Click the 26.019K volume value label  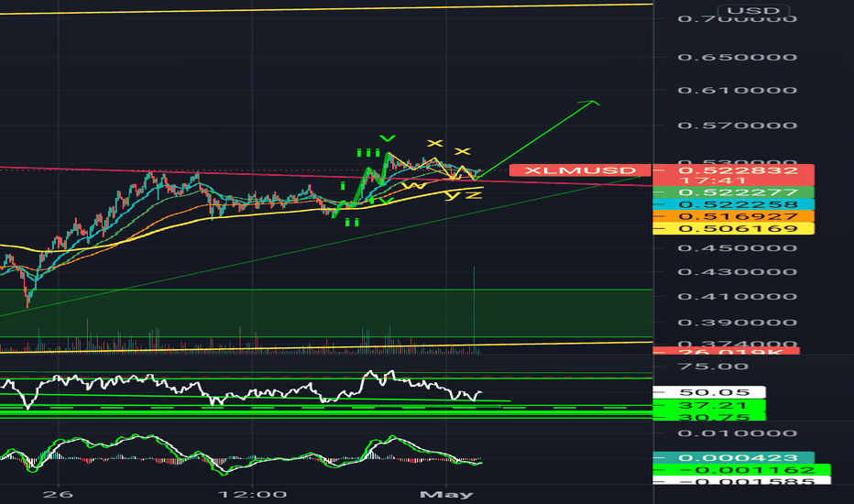[x=726, y=352]
